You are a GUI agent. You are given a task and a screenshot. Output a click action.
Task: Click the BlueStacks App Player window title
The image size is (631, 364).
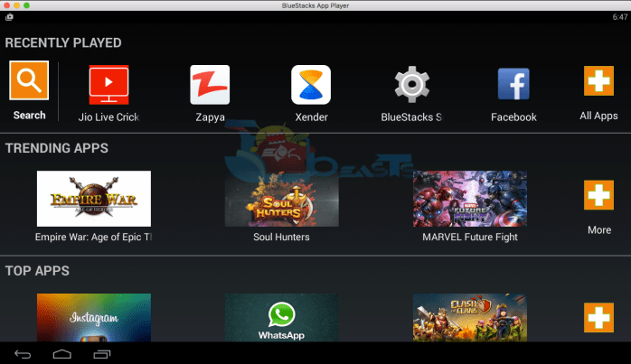[315, 5]
